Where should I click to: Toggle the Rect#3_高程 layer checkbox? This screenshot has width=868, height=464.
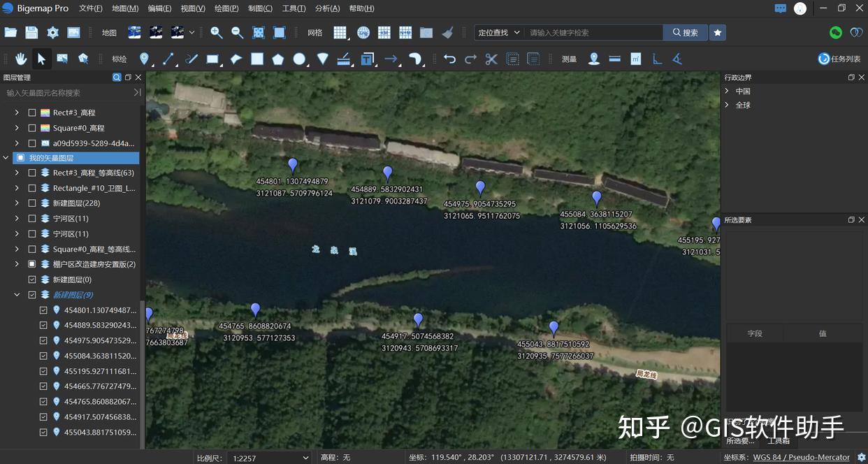point(32,112)
